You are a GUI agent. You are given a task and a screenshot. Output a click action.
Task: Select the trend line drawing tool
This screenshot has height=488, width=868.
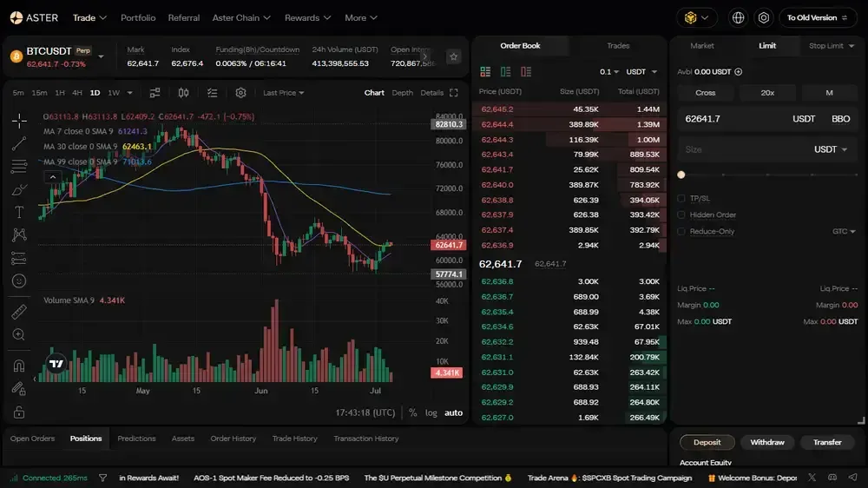[19, 143]
